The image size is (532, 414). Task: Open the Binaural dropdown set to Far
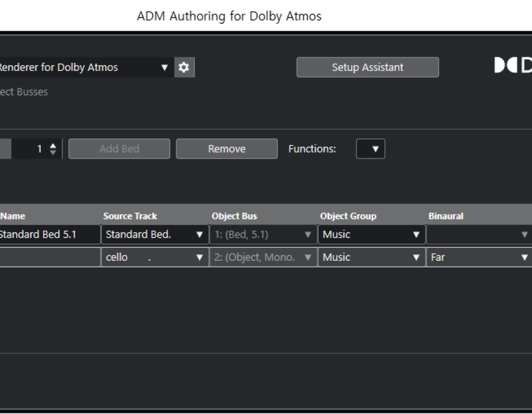coord(479,257)
